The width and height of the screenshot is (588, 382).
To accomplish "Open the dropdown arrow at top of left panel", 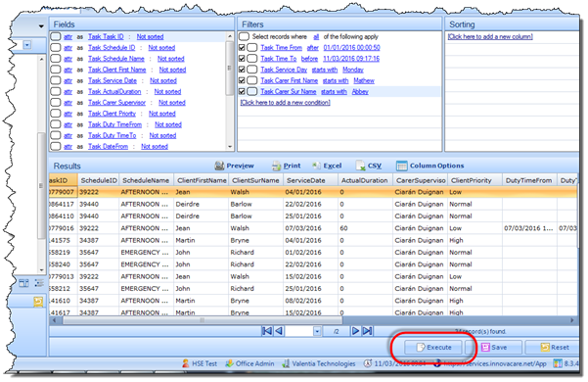I will tap(41, 26).
